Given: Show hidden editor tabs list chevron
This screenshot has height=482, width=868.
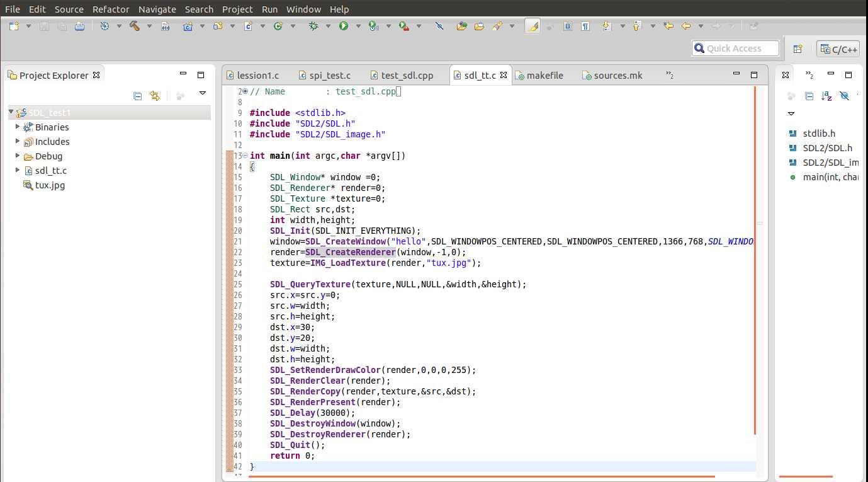Looking at the screenshot, I should (x=670, y=75).
